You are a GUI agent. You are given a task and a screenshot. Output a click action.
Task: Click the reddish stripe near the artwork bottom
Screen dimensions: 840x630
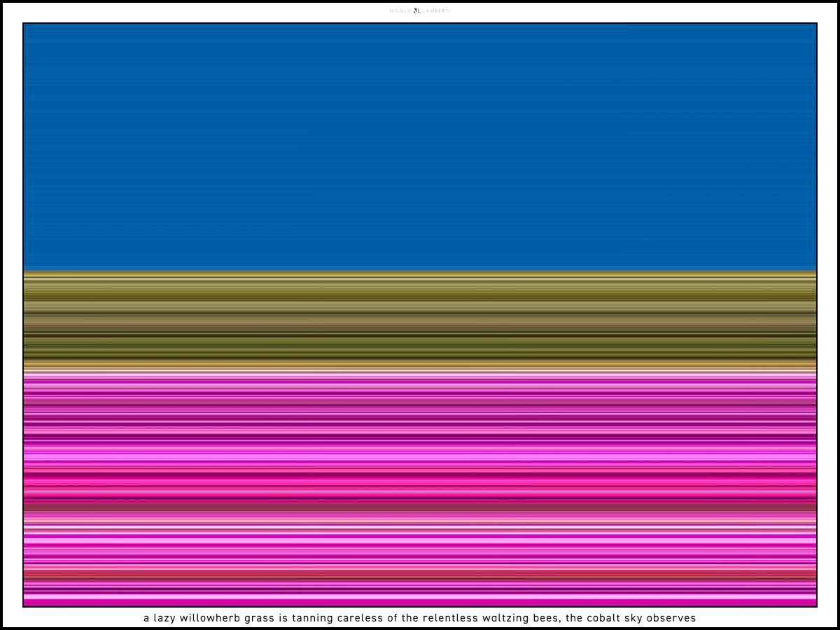click(420, 574)
